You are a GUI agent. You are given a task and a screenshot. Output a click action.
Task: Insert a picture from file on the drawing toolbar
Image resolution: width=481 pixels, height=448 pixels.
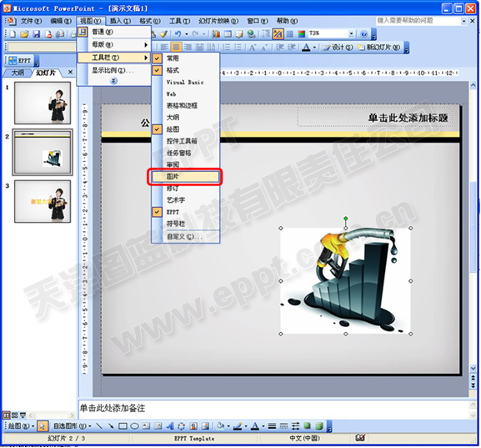coord(205,426)
